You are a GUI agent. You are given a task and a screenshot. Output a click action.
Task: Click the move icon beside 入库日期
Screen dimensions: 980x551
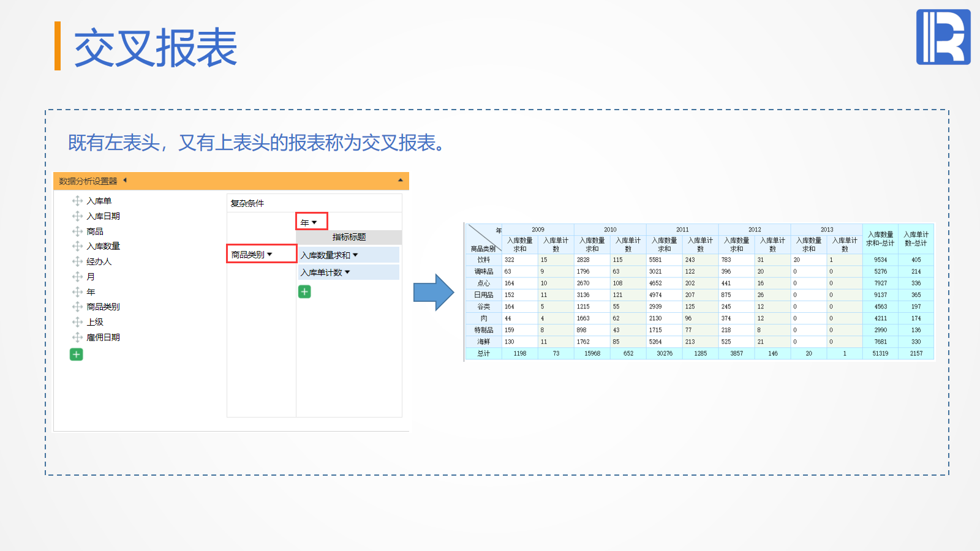(77, 216)
